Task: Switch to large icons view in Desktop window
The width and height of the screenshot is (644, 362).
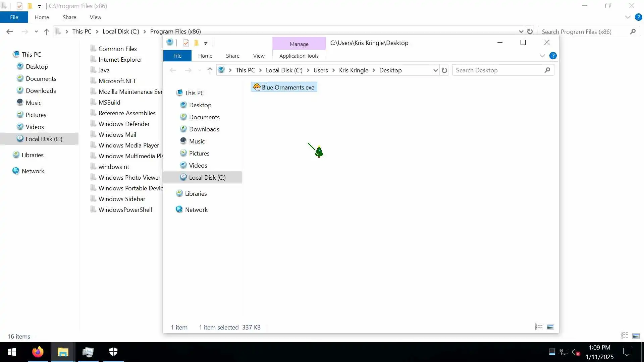Action: coord(550,327)
